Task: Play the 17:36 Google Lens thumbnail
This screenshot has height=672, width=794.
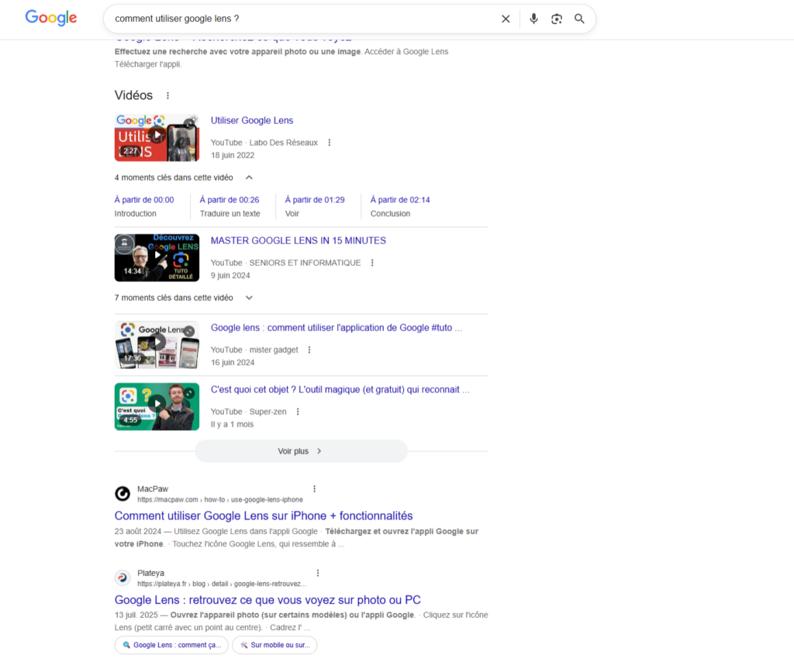Action: pos(157,345)
